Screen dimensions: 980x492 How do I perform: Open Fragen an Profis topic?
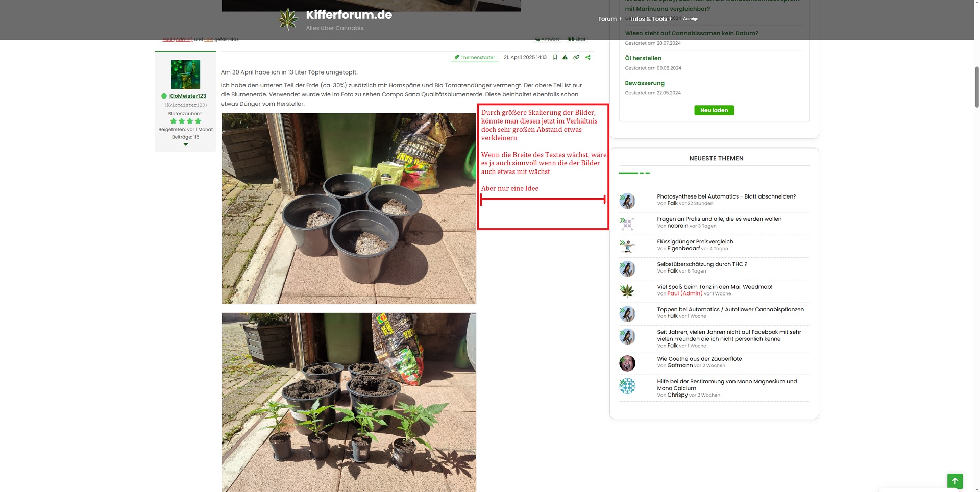(719, 219)
